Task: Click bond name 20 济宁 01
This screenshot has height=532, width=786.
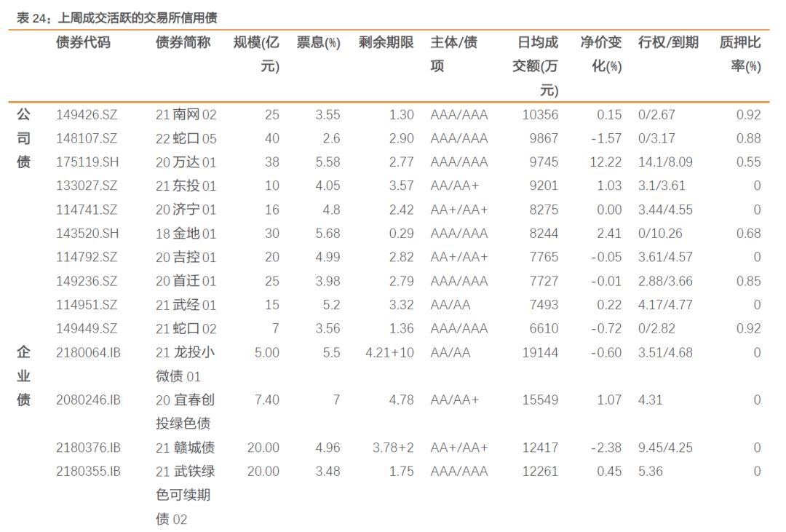Action: coord(186,210)
